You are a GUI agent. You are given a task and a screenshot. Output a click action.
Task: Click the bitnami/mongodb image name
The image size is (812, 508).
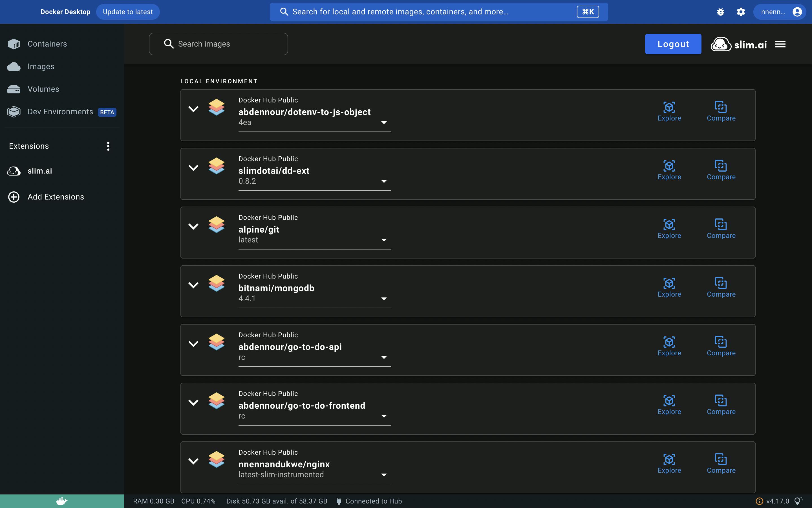(276, 288)
